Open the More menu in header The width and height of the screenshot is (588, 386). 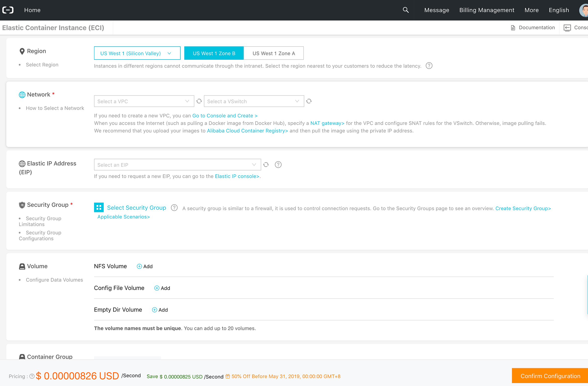531,10
